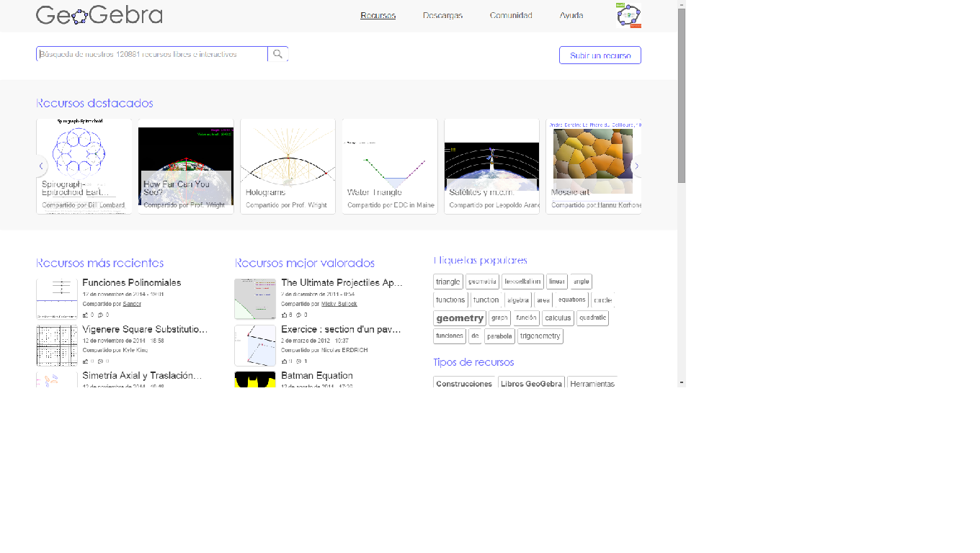The image size is (980, 553).
Task: Select the graph tag
Action: tap(499, 318)
